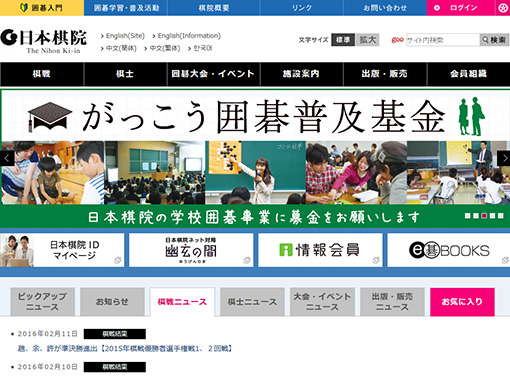510x380 pixels.
Task: Open English(Site) link
Action: pos(125,36)
